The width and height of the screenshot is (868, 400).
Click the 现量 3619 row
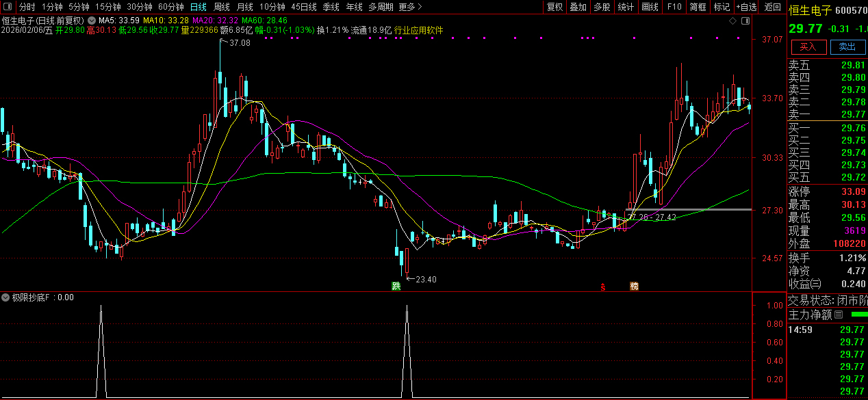coord(827,230)
